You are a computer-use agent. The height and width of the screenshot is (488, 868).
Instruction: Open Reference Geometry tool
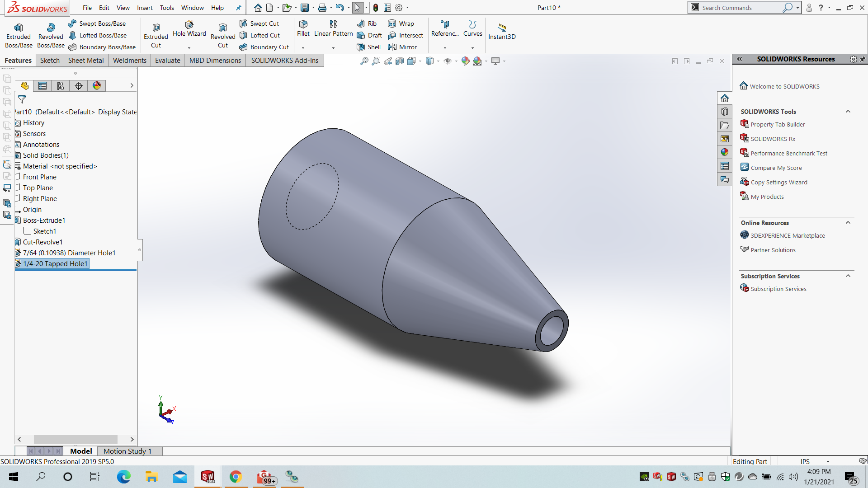pos(445,28)
